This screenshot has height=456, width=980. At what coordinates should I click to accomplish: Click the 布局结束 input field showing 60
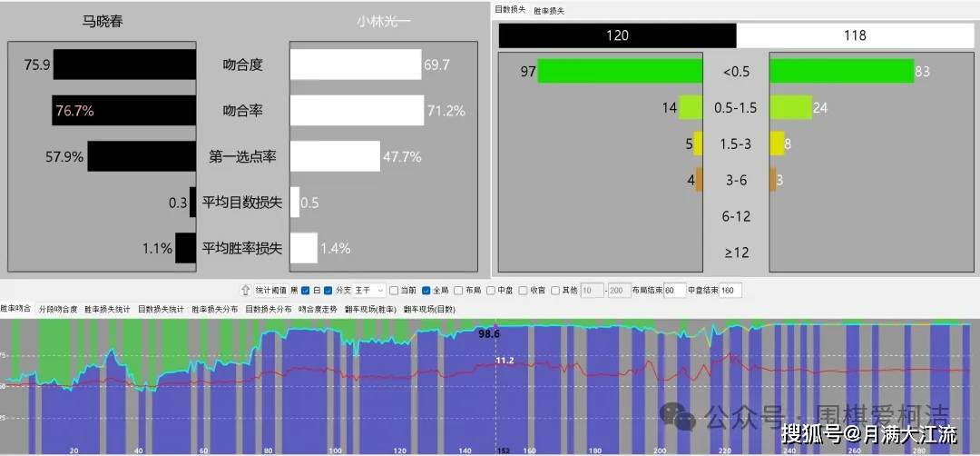[675, 291]
